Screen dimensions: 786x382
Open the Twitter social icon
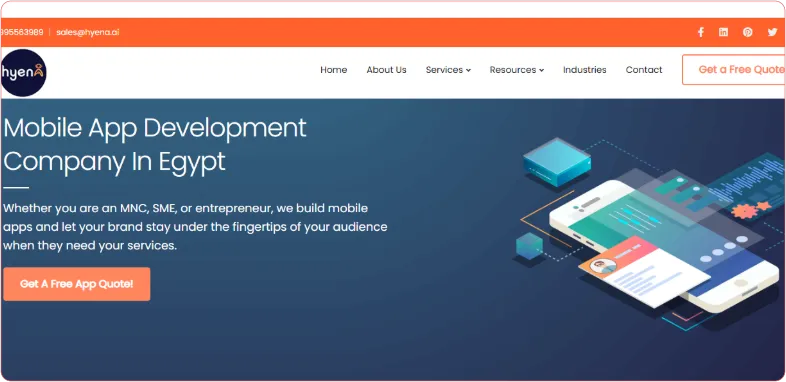tap(772, 32)
